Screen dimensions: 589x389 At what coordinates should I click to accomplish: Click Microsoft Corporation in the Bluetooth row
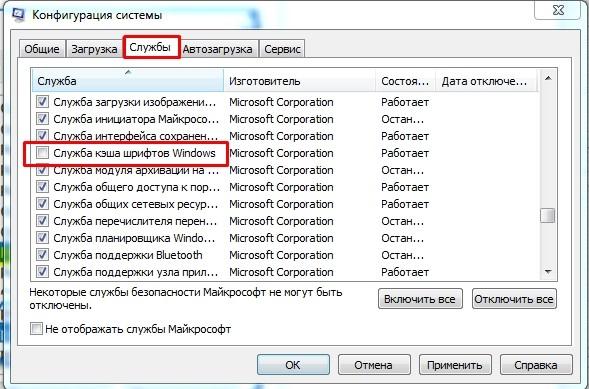[281, 255]
